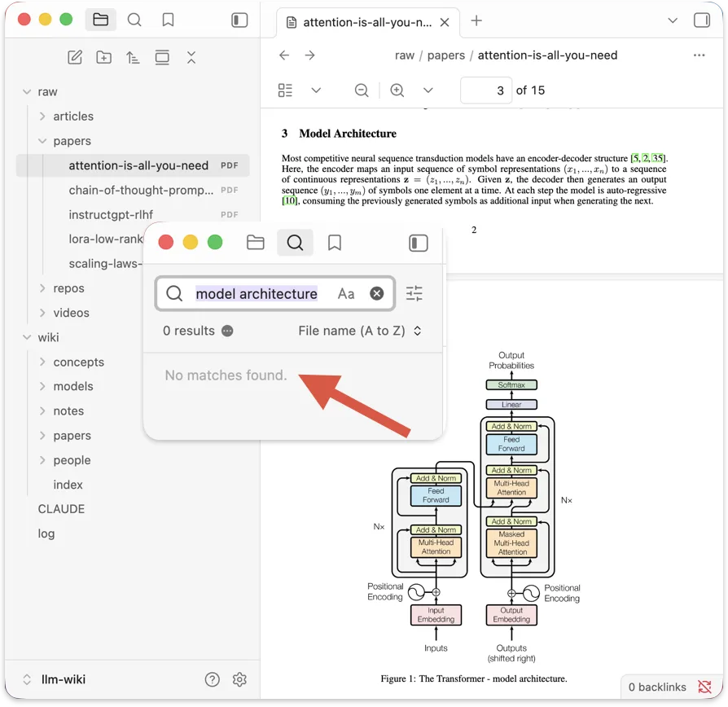Open the more options menu
Viewport: 728px width, 707px height.
point(699,55)
